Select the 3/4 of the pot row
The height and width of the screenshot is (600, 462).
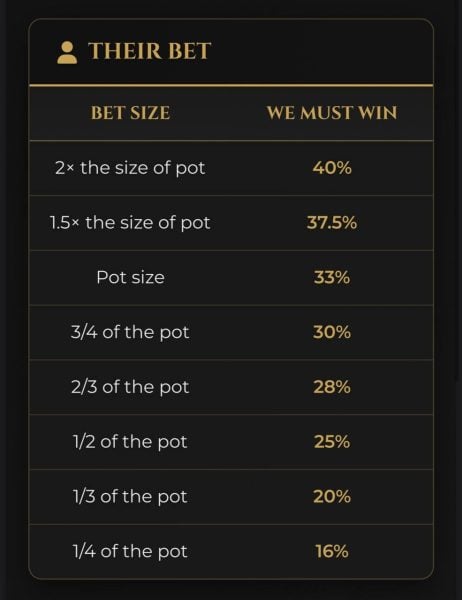click(x=231, y=332)
